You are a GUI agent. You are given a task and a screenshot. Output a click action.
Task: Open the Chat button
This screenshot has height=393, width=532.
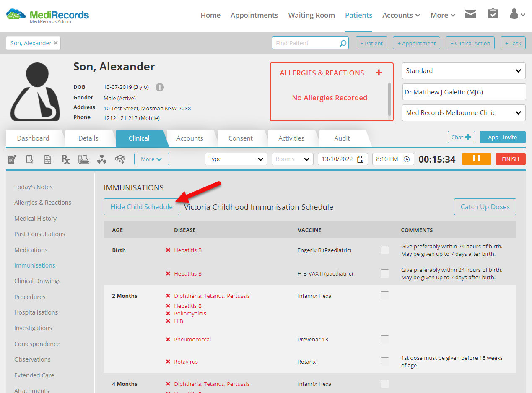point(462,137)
